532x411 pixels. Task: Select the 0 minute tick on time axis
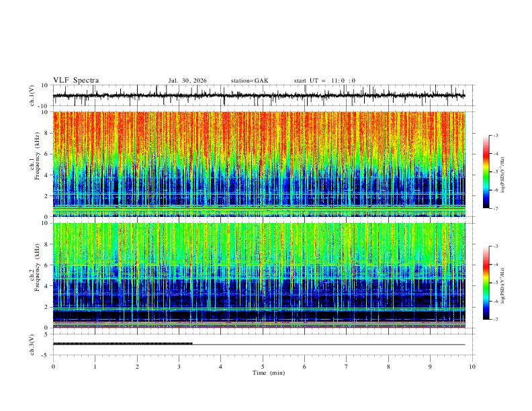(53, 367)
